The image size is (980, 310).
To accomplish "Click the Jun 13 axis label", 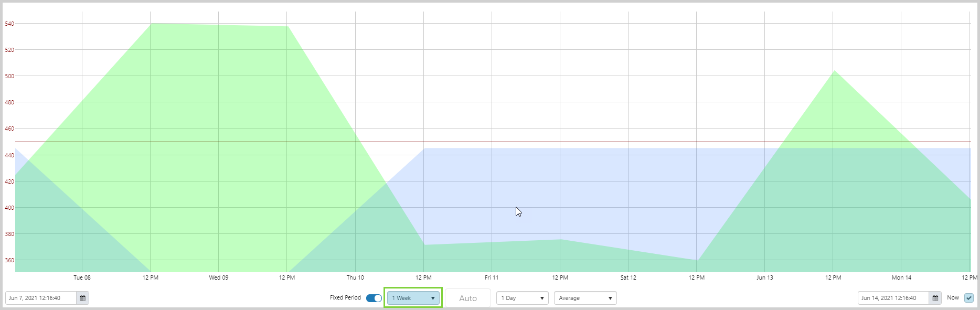I will pos(764,277).
